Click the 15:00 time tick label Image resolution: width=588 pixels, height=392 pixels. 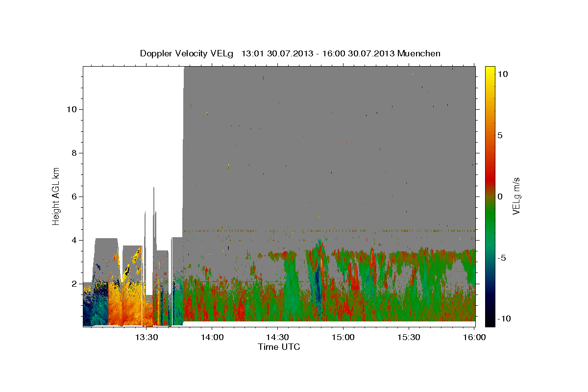[343, 337]
